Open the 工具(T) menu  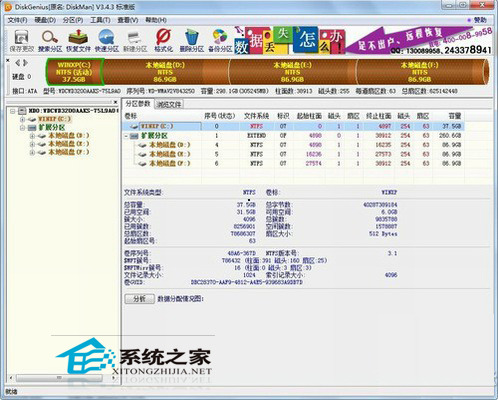(100, 20)
